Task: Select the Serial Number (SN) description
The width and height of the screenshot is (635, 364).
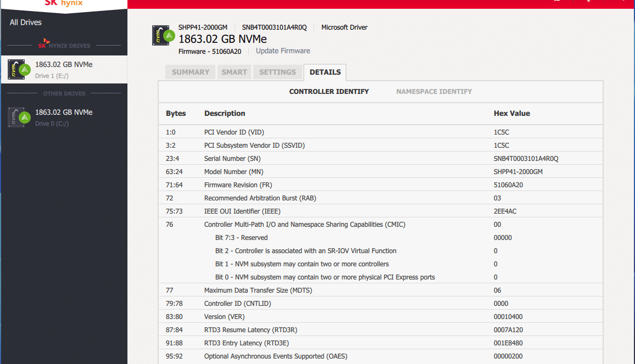Action: pyautogui.click(x=232, y=159)
